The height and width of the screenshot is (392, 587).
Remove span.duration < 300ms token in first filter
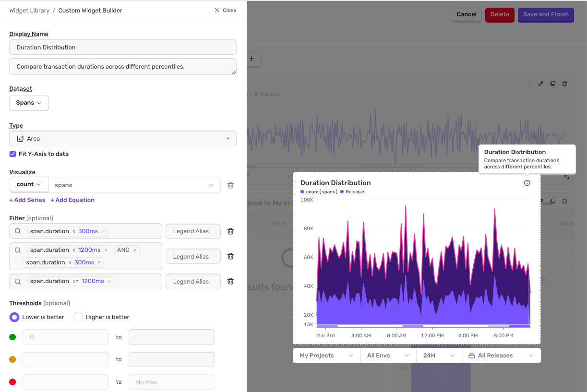[103, 231]
